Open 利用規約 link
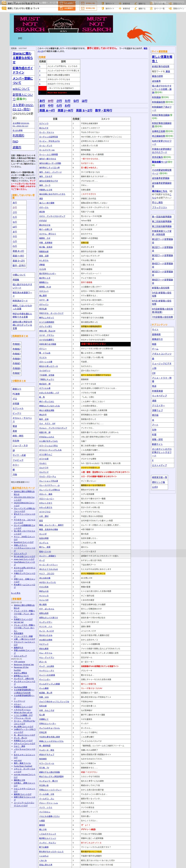 (18, 135)
